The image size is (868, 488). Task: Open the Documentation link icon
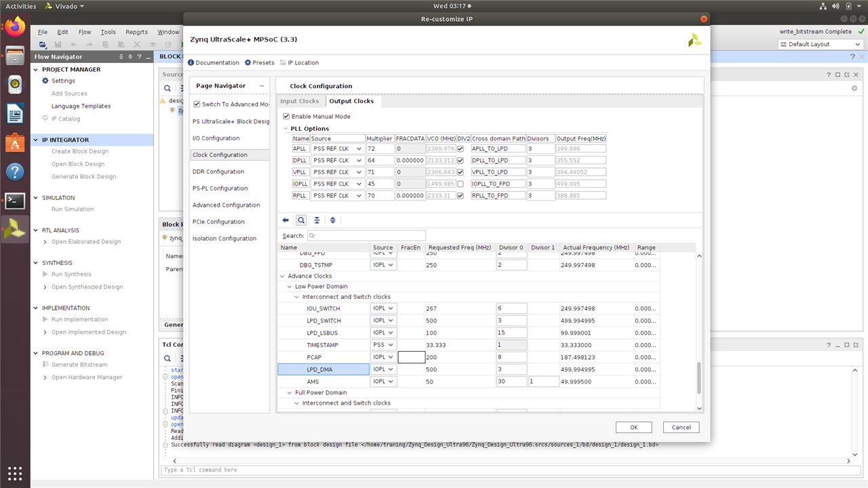[x=191, y=62]
